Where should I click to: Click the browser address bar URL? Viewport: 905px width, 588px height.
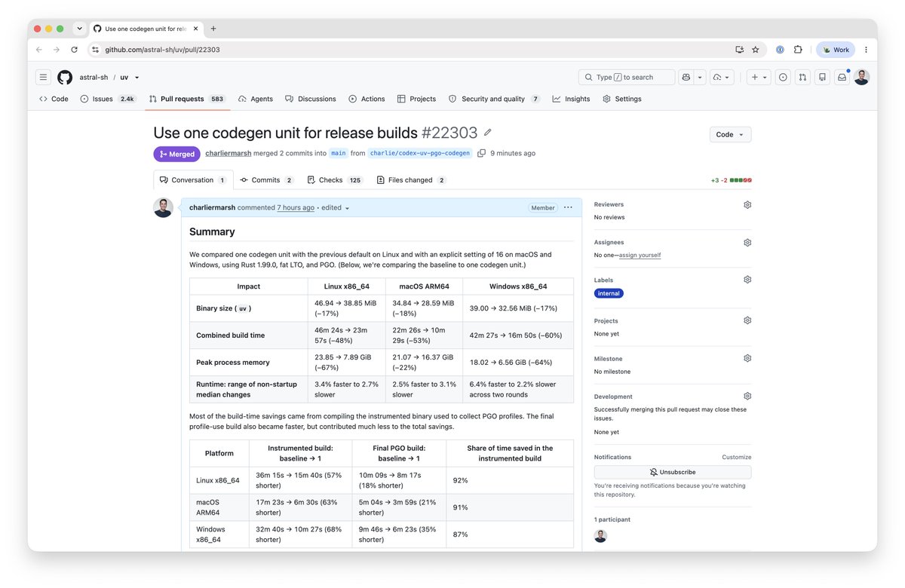162,50
